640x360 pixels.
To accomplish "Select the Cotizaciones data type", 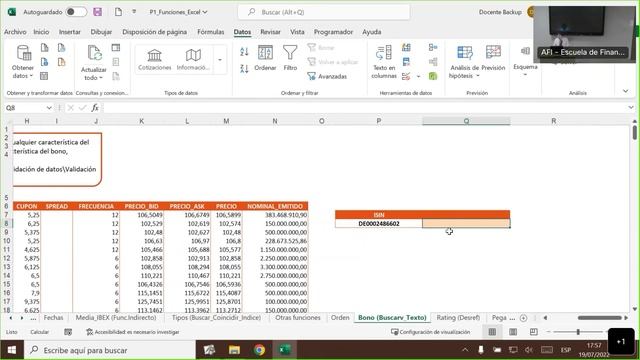I will tap(155, 60).
